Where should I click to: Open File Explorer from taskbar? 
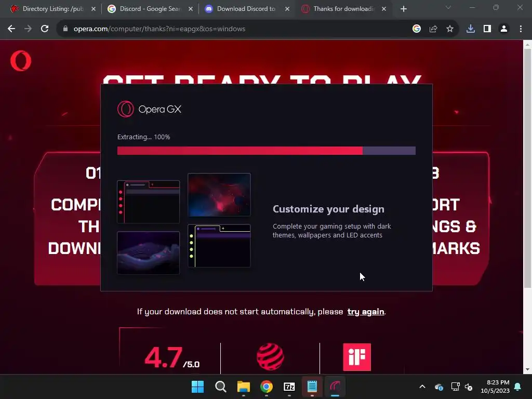point(243,387)
